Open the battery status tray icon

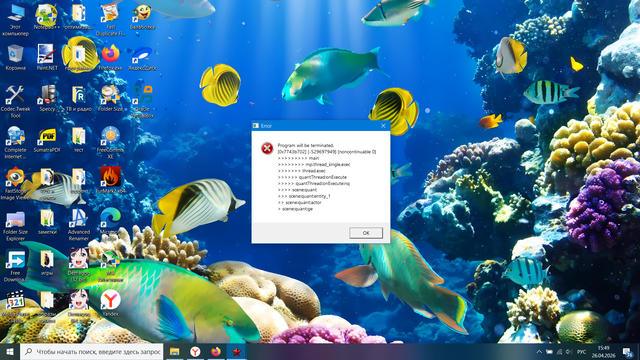coord(549,352)
